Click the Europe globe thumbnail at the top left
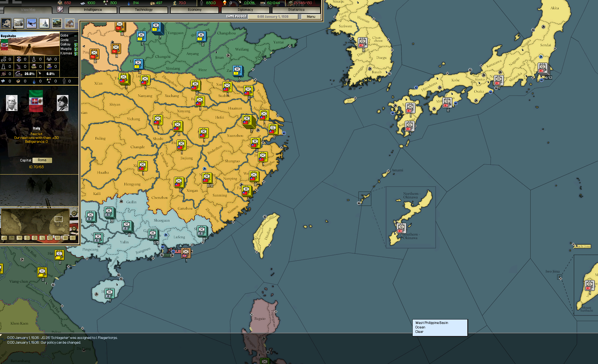Screen dimensions: 598x364 [6, 23]
